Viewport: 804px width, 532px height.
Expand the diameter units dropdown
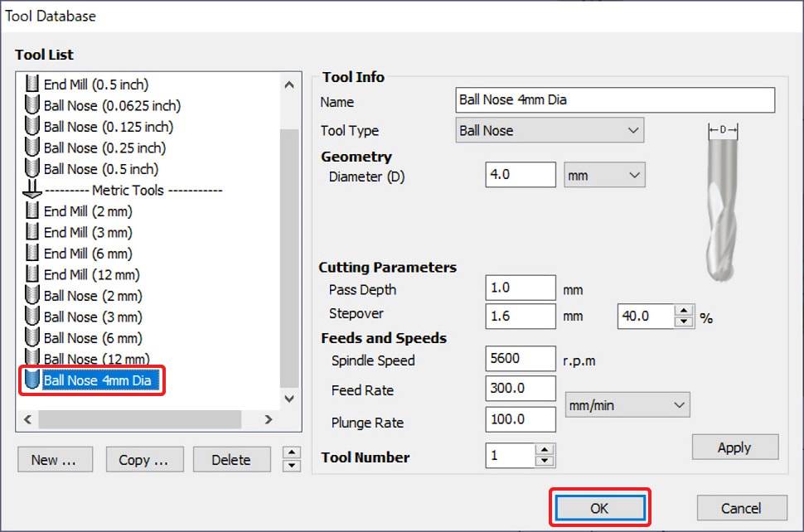(604, 175)
